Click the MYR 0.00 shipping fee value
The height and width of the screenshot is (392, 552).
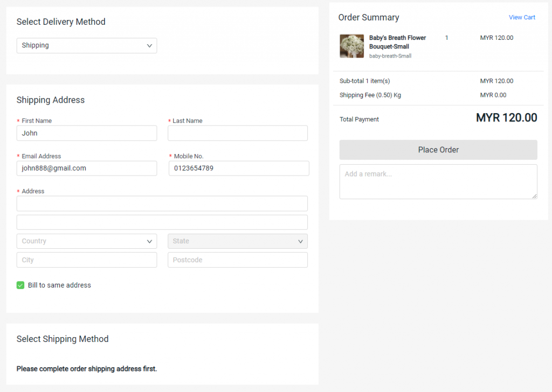point(493,95)
